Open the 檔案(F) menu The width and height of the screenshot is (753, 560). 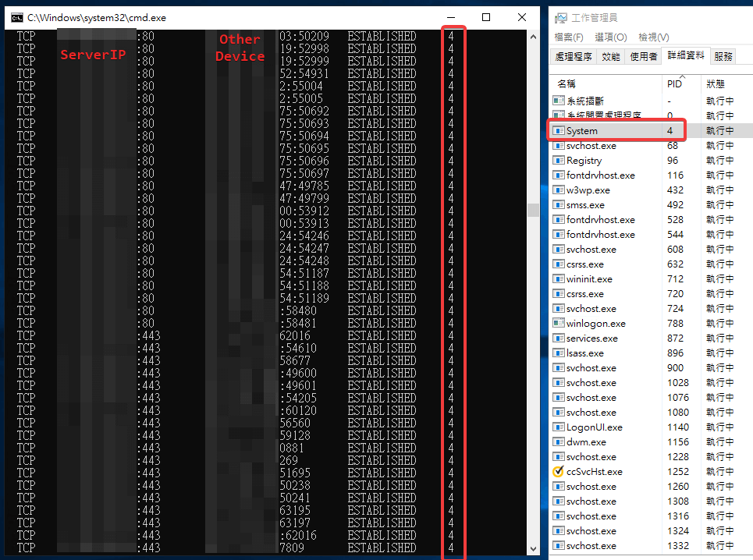568,37
